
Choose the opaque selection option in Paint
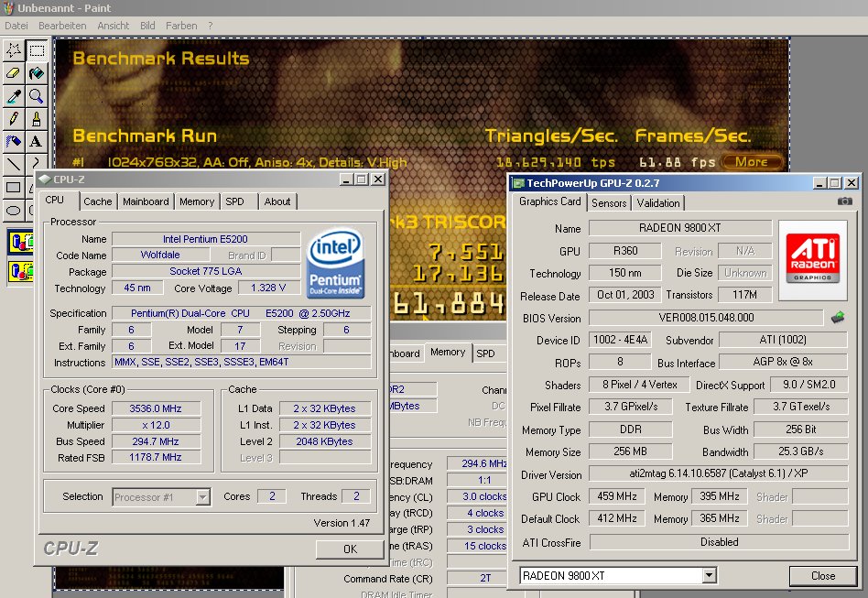pyautogui.click(x=22, y=242)
